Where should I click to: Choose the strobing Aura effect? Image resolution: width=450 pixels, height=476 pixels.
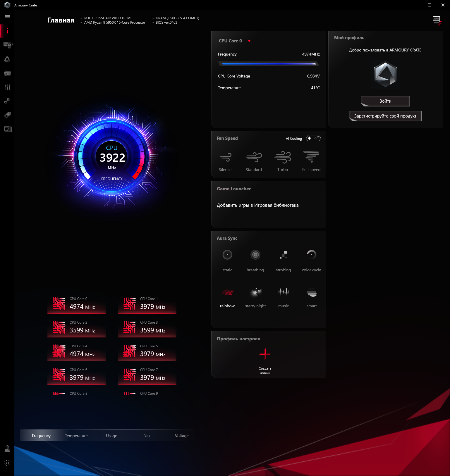tap(283, 261)
